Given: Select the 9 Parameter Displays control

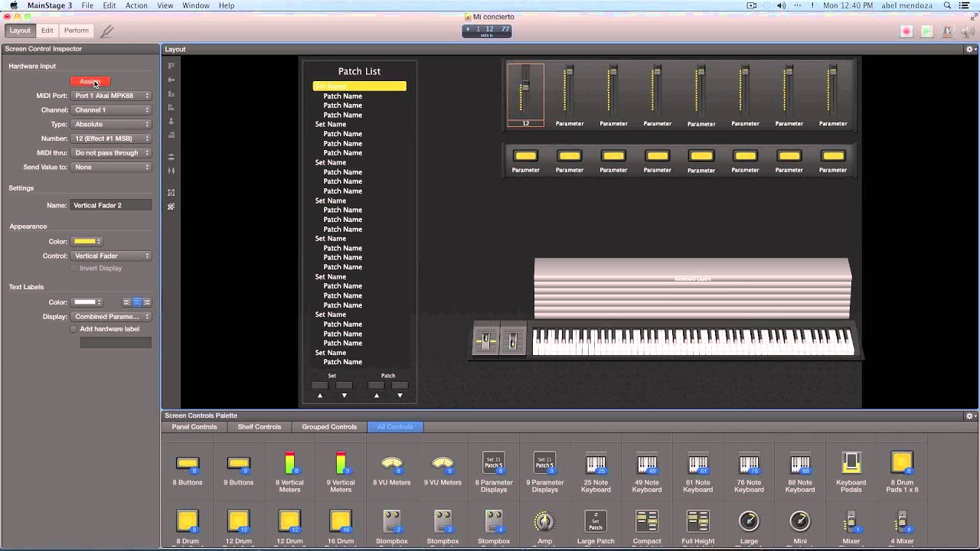Looking at the screenshot, I should (x=545, y=471).
